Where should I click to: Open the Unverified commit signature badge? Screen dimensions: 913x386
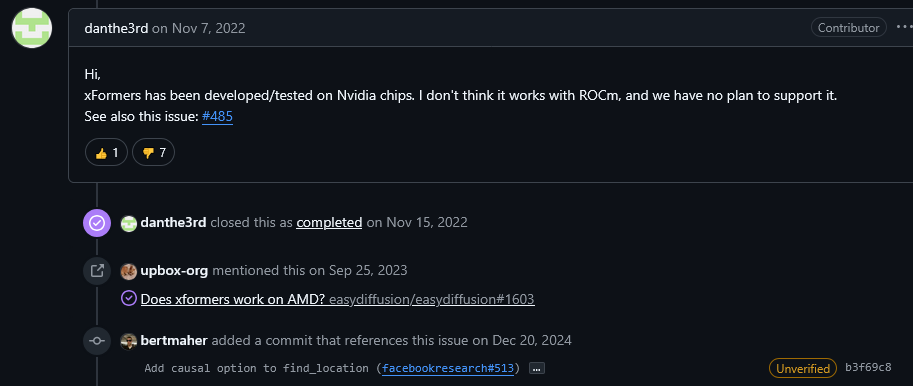coord(803,368)
